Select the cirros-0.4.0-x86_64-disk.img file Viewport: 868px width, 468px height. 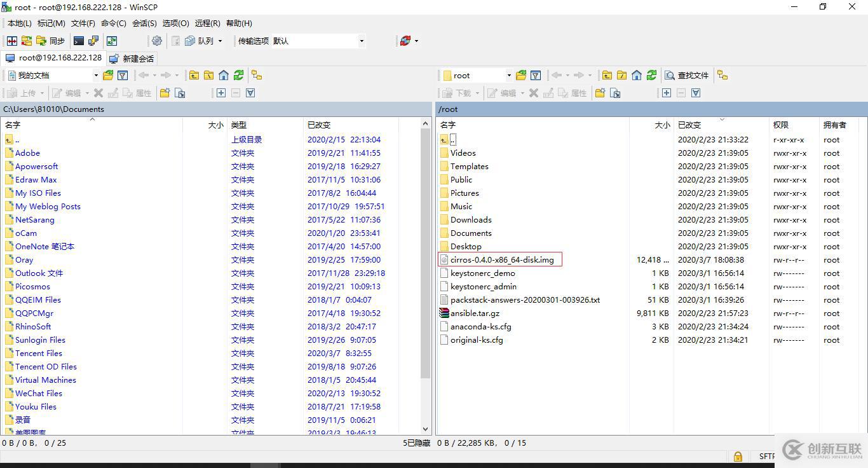[502, 259]
